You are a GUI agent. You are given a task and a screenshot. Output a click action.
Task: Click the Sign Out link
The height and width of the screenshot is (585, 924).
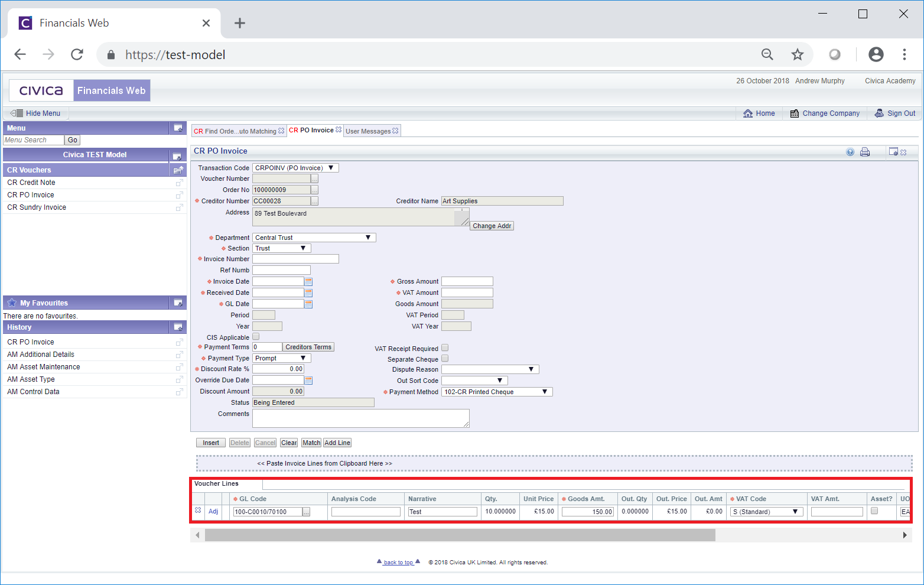tap(895, 113)
